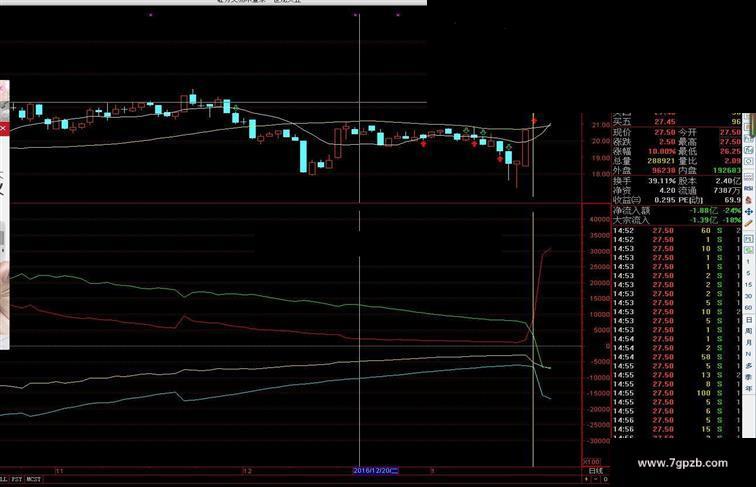Click the 14:52 trade with volume 60
This screenshot has width=756, height=487.
[x=677, y=230]
